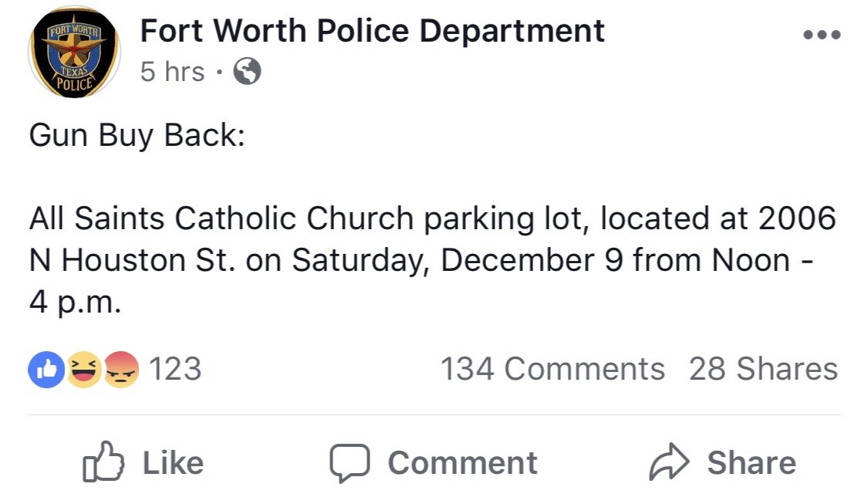868x504 pixels.
Task: Click the 5 hrs post timestamp
Action: point(172,72)
